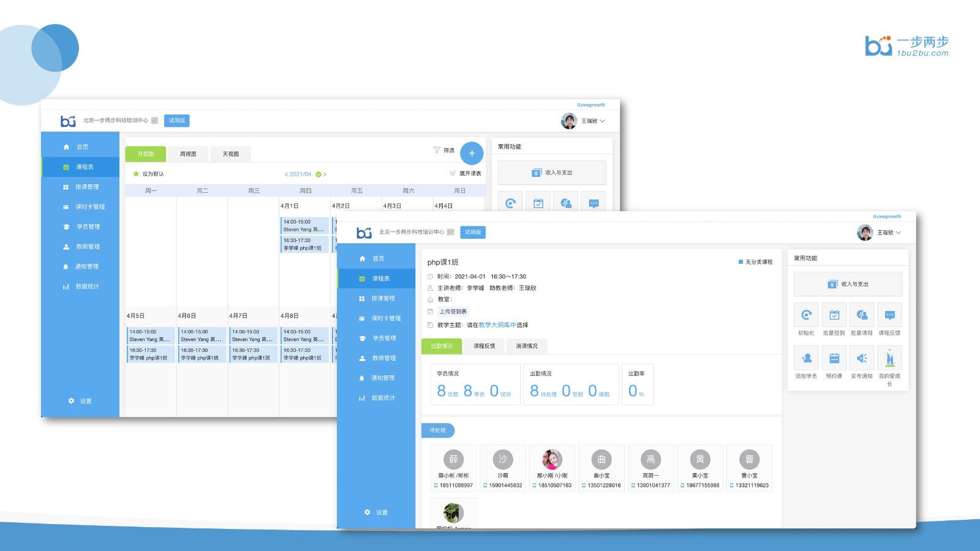The image size is (980, 551).
Task: Click 上传签到表 button
Action: 453,312
